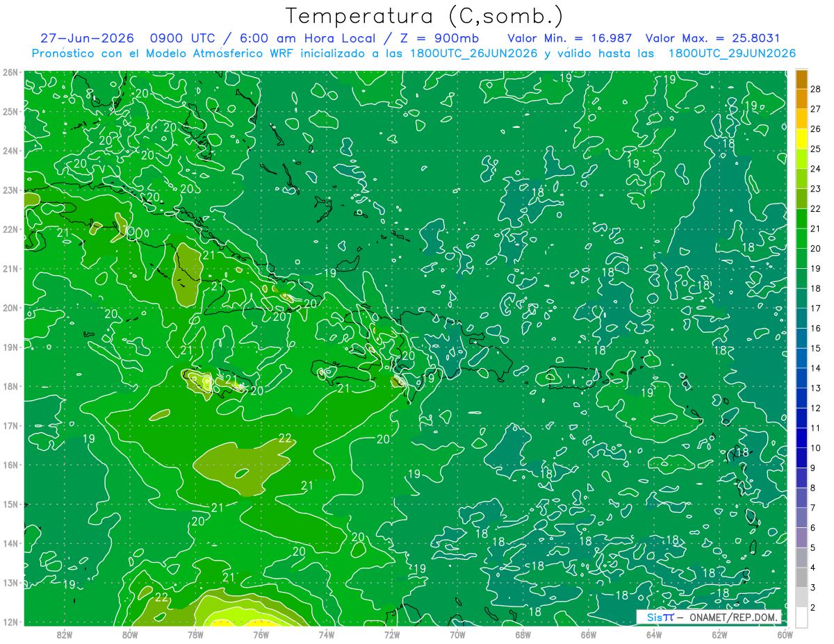Screen dimensions: 834x644
Task: Click the '19N' latitude axis label
Action: [10, 347]
